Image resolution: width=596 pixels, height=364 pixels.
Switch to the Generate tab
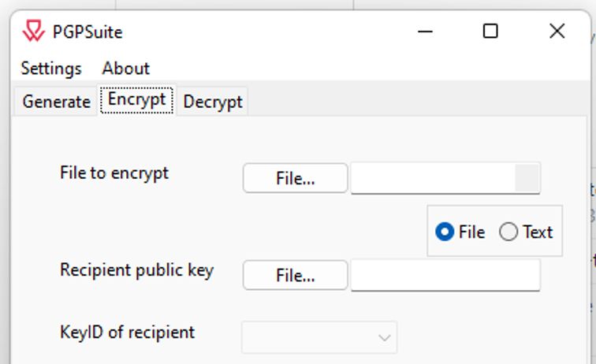56,102
